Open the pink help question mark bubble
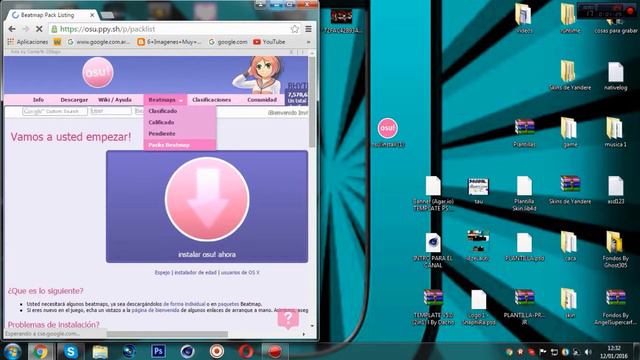640x360 pixels. [x=288, y=318]
